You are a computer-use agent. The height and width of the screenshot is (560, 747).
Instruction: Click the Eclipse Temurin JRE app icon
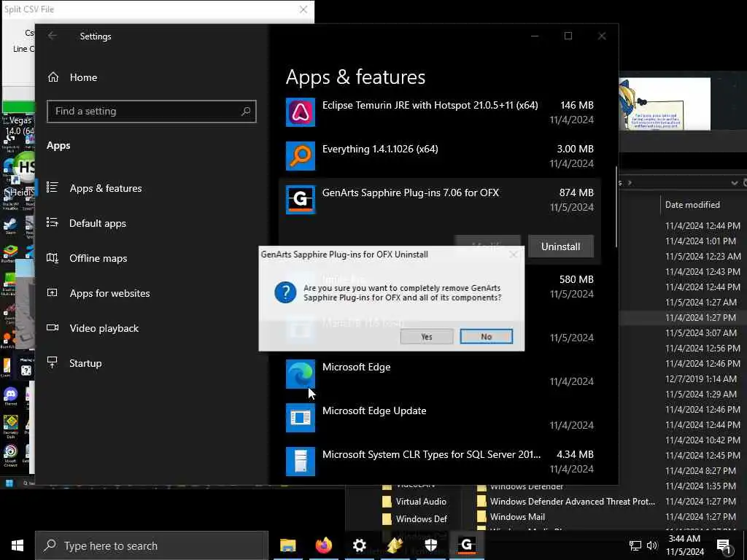coord(300,112)
